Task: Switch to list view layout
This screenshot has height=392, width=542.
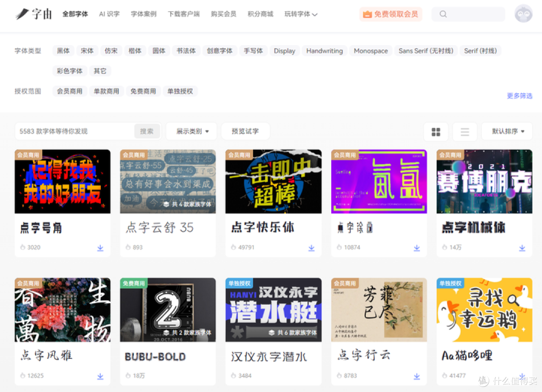Action: (465, 132)
